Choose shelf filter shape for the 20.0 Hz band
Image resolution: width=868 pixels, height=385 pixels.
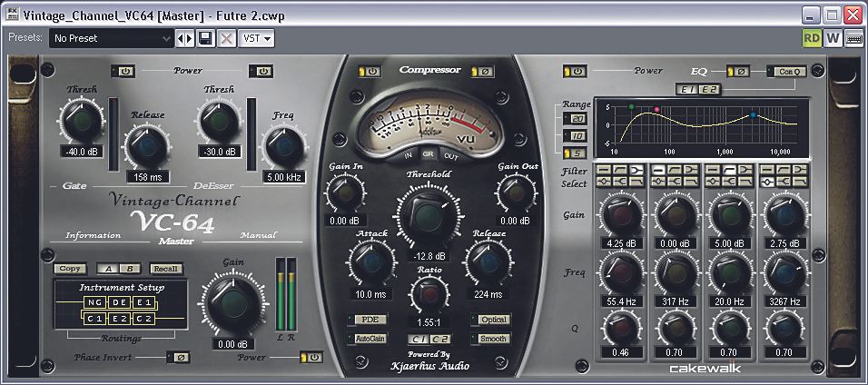(x=729, y=170)
